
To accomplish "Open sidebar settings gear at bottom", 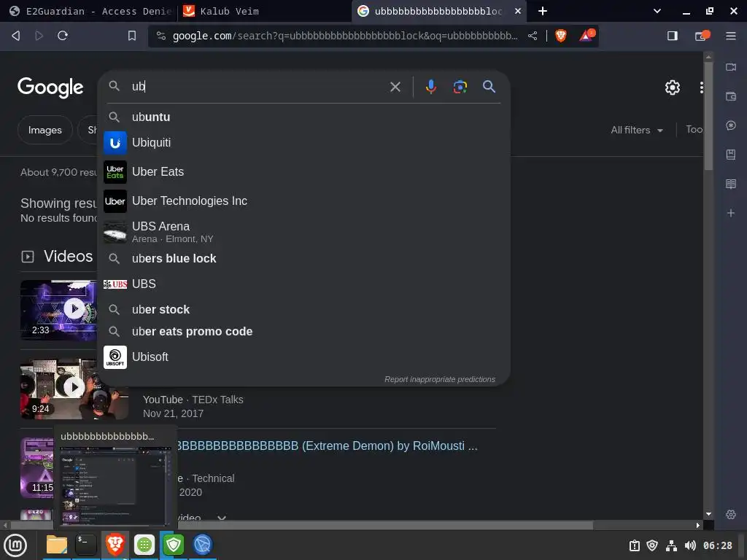I will point(731,515).
